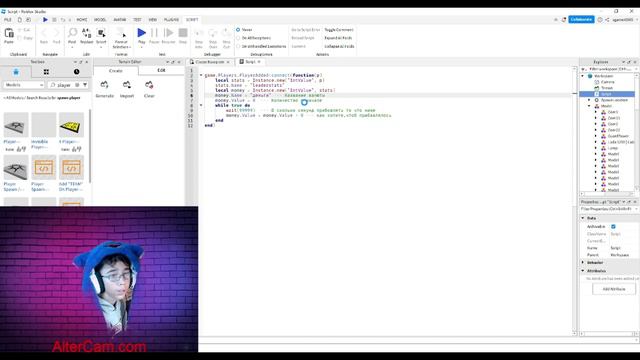Select On All Exceptions radio option
Viewport: 640px width, 360px height.
238,38
